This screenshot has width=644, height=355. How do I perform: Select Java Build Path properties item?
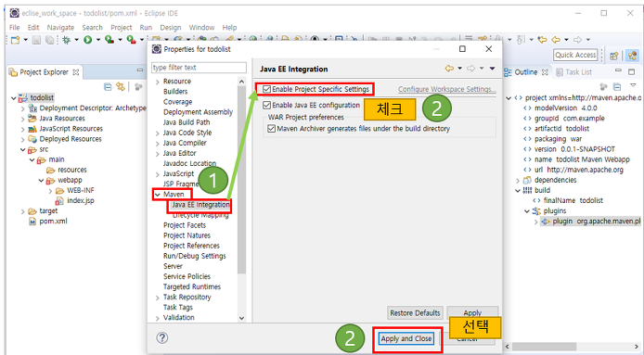[x=186, y=122]
